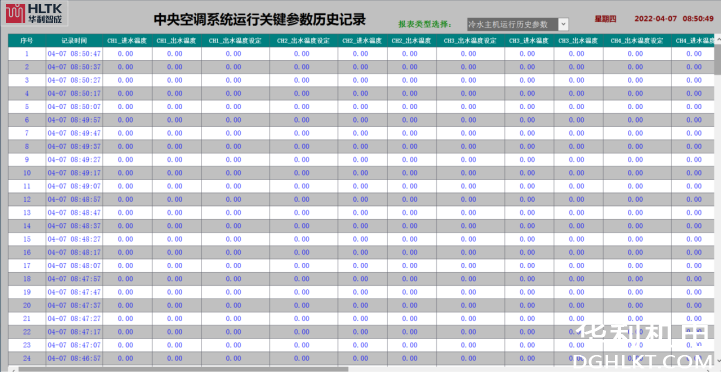Select the record timestamp 04-07 08:49:27

[x=74, y=160]
